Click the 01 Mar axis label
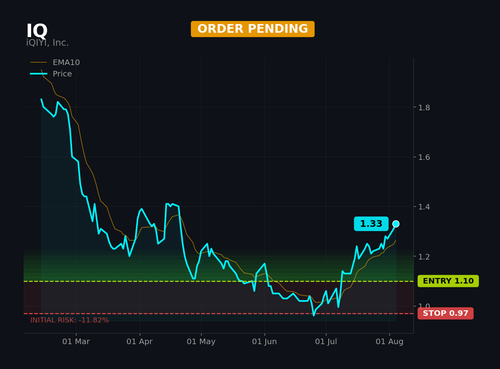Screen dimensions: 500x369 (76, 342)
